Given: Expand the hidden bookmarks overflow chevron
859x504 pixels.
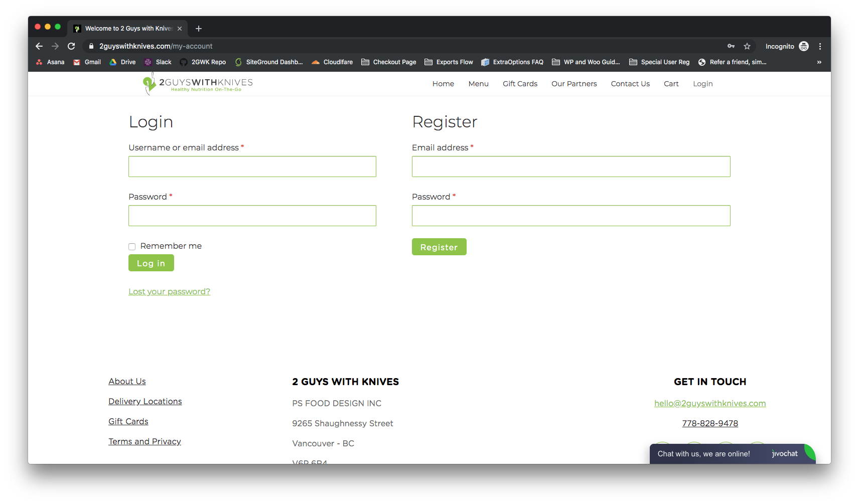Looking at the screenshot, I should (819, 62).
